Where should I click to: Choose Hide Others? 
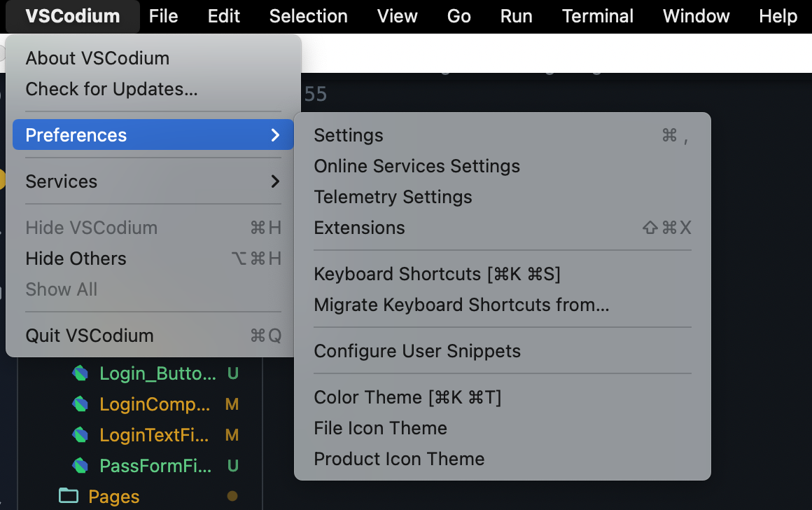(x=153, y=259)
